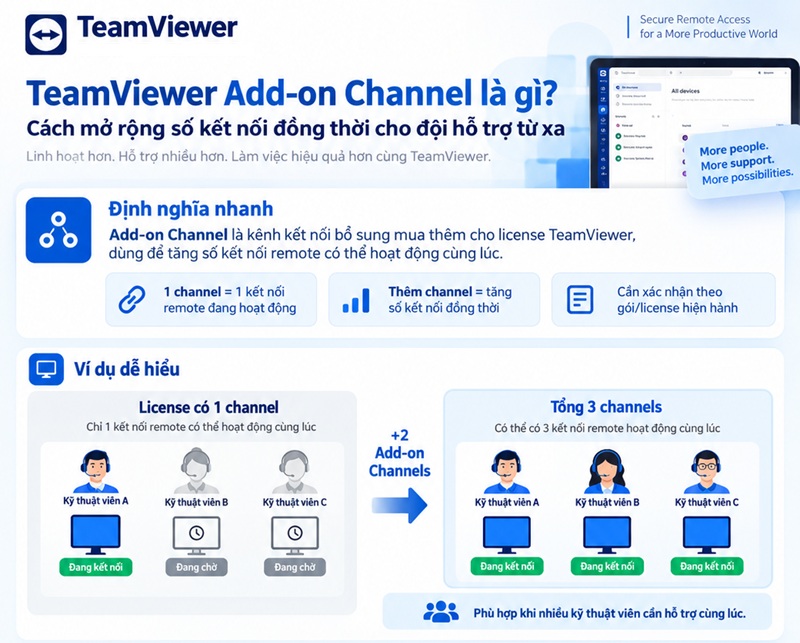
Task: Click 'Đang kết nối' badge under technician B, 3-channels panel
Action: (607, 566)
